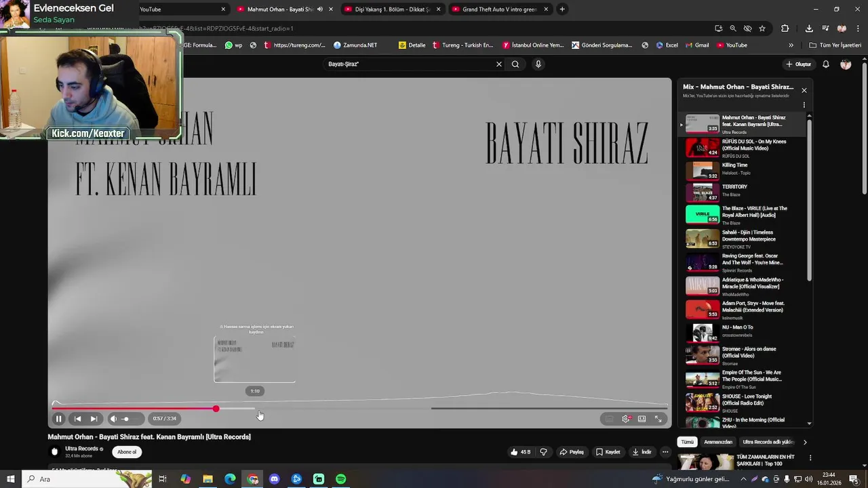Show more filter chips with arrow
Image resolution: width=868 pixels, height=488 pixels.
click(x=805, y=442)
